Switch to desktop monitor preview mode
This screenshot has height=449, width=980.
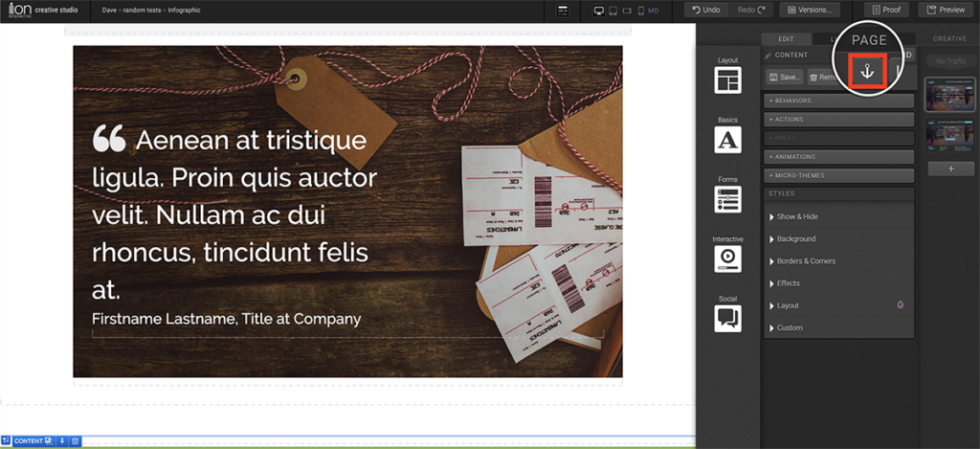click(599, 11)
